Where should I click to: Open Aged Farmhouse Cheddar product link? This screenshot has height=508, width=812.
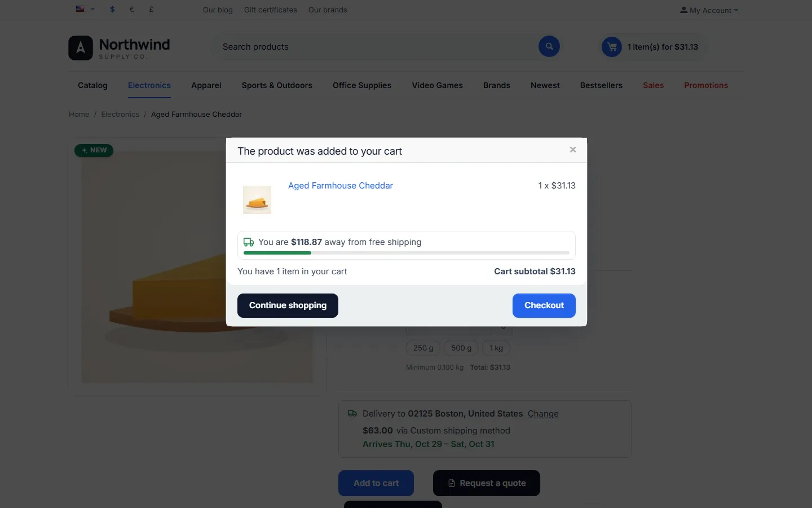click(x=341, y=186)
